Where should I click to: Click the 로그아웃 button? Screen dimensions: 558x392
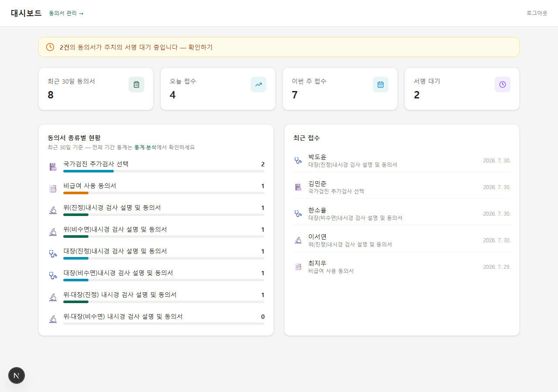[x=537, y=13]
